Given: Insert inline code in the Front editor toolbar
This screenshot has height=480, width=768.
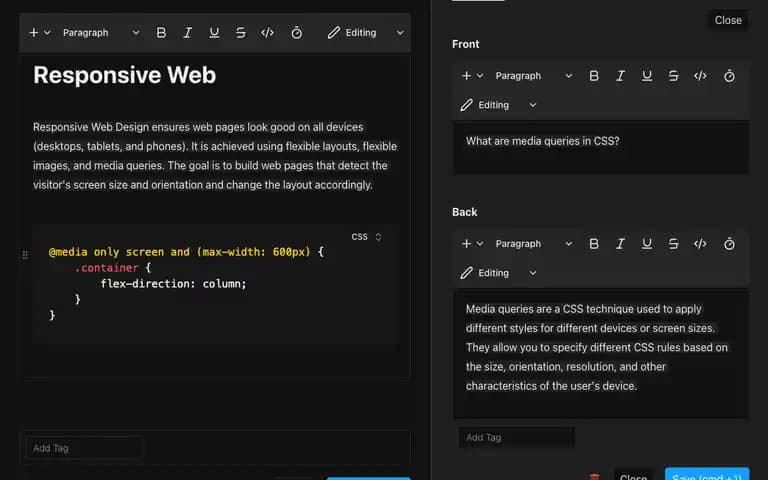Looking at the screenshot, I should pyautogui.click(x=700, y=76).
